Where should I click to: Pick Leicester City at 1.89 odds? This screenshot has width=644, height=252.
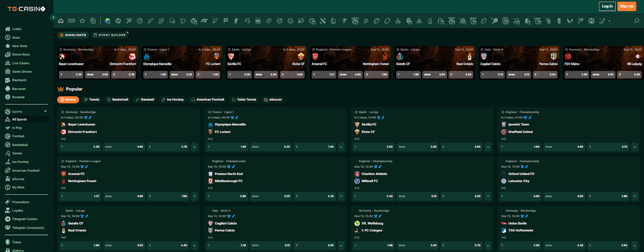609,196
